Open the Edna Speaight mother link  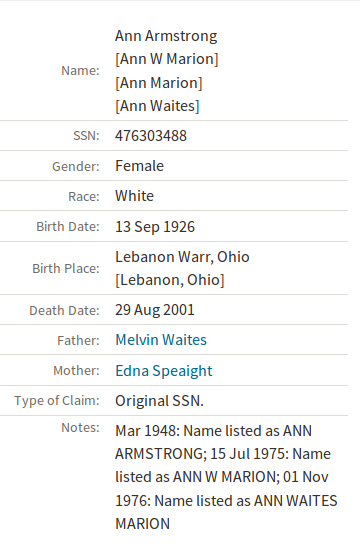[164, 371]
